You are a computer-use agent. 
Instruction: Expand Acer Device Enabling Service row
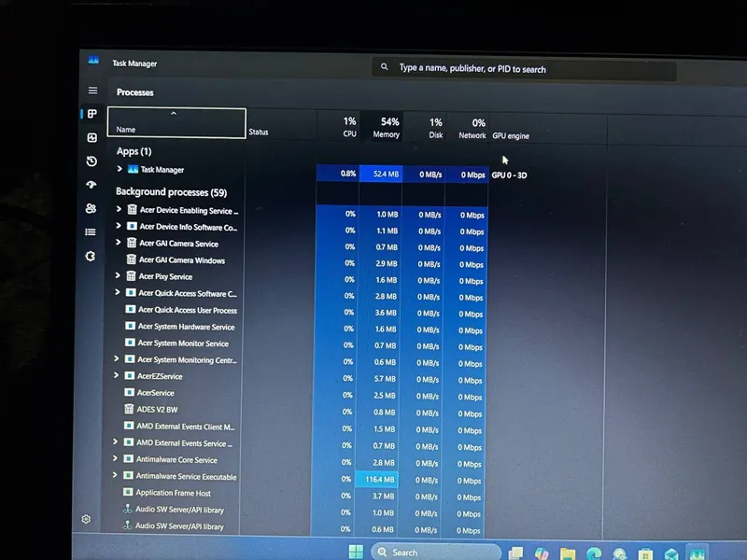click(119, 209)
